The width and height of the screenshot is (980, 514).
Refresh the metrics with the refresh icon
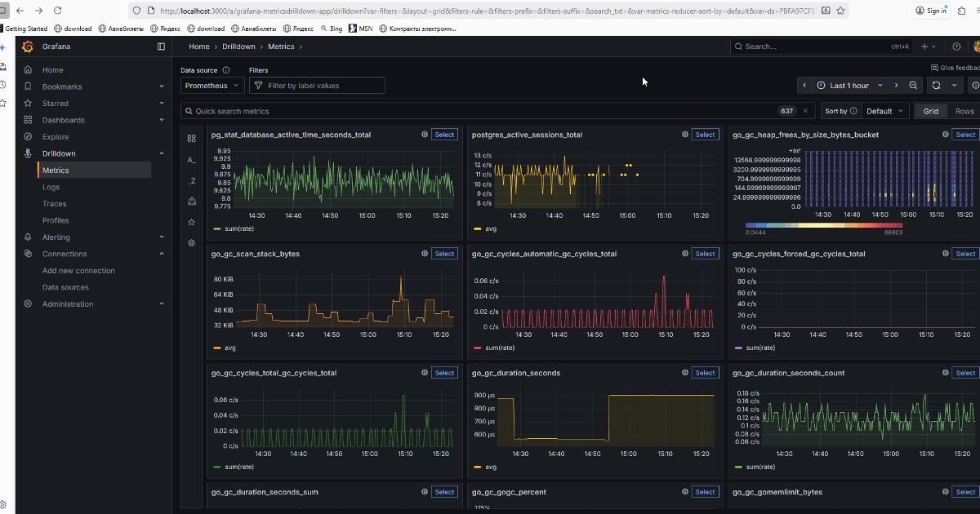click(x=936, y=86)
